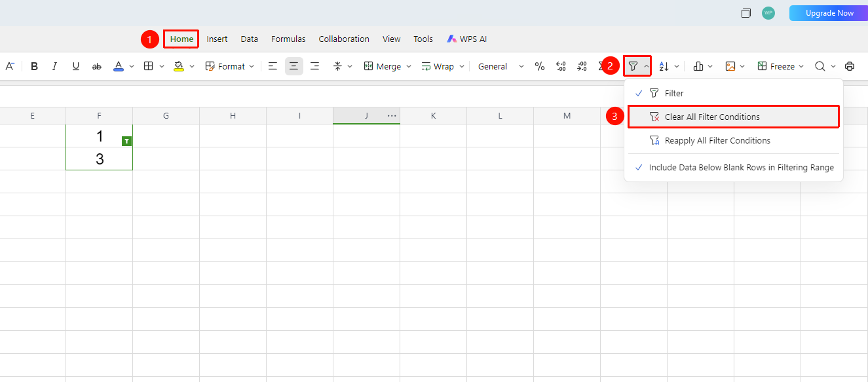Click the borders grid icon

(x=149, y=66)
